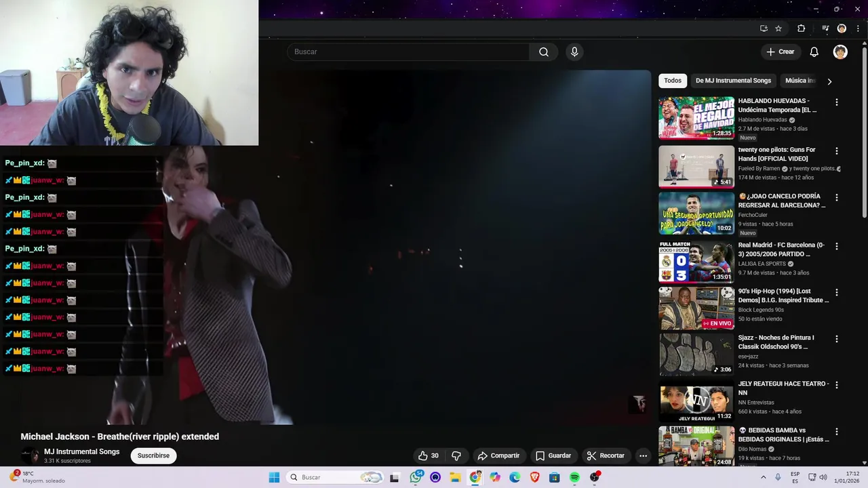Click LALIGA EA SPORTS channel name
868x488 pixels.
point(762,264)
